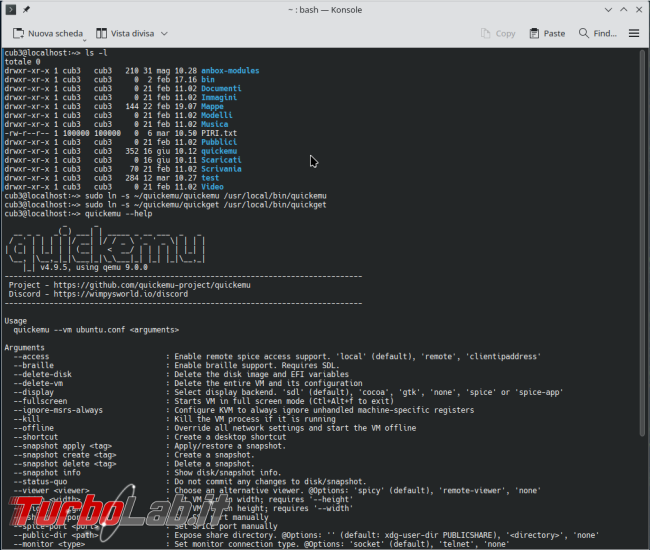This screenshot has height=550, width=650.
Task: Click the /usr/local/bin/quickget path
Action: pos(275,205)
